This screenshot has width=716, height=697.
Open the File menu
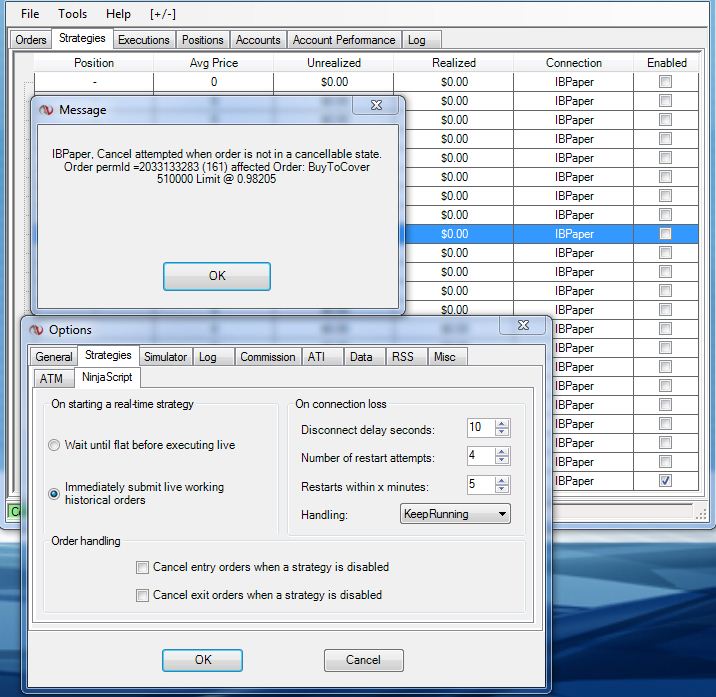[30, 14]
